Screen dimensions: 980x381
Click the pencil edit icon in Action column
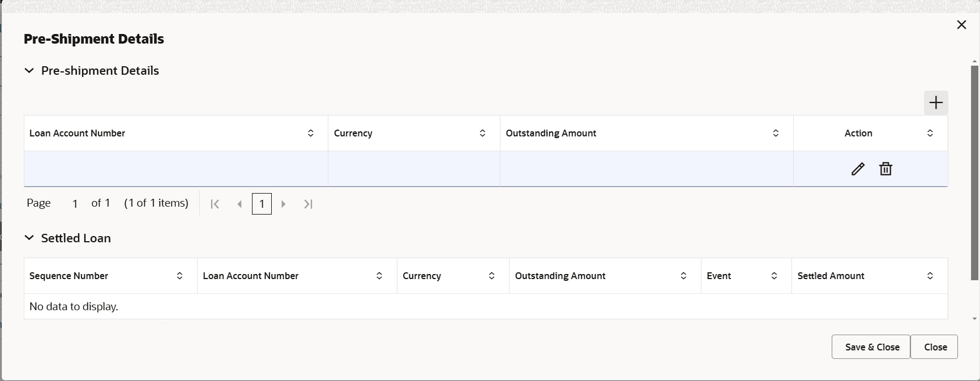(858, 169)
